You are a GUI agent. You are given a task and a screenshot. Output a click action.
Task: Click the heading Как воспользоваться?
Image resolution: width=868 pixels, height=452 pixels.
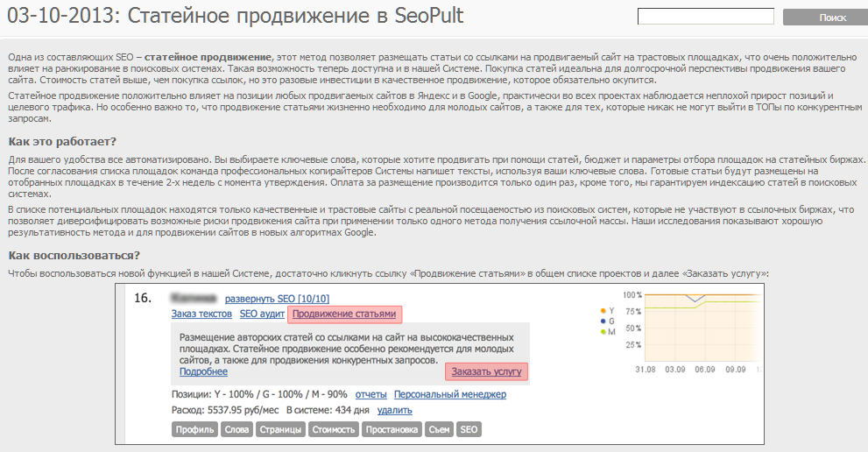tap(74, 256)
